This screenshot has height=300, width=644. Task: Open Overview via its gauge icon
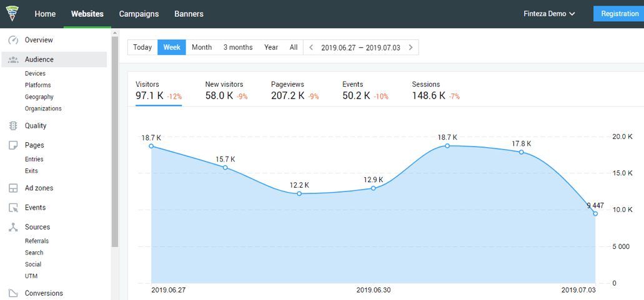click(x=13, y=41)
